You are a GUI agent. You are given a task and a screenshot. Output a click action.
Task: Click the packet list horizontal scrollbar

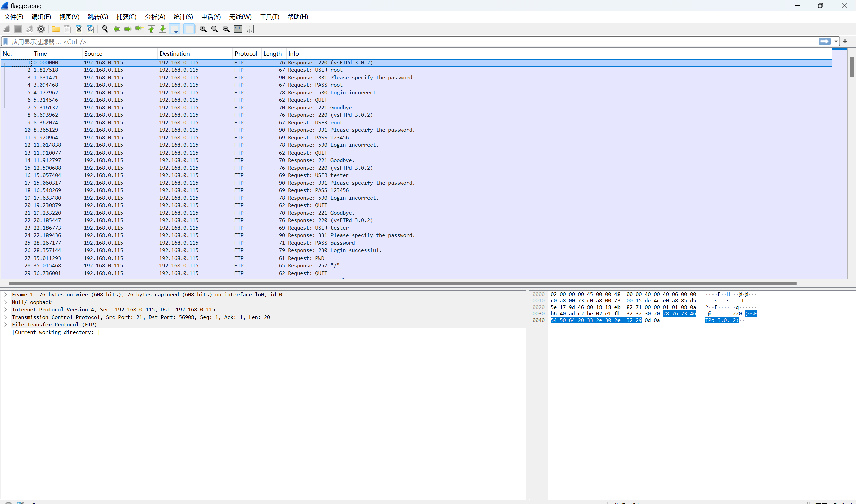click(402, 283)
